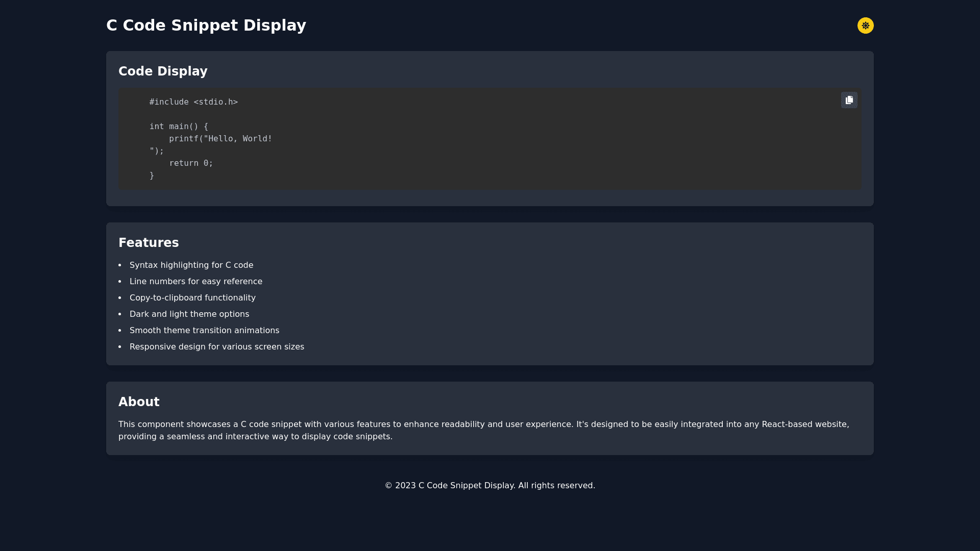Click the printf Hello World line

pos(220,138)
